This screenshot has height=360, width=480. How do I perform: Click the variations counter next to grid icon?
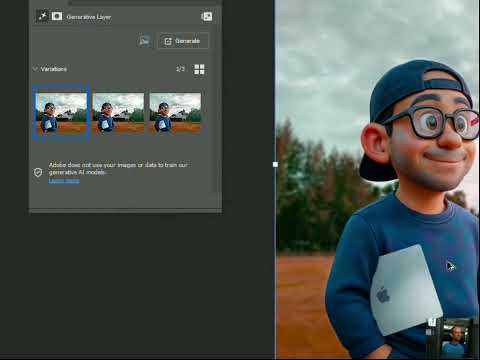pos(180,69)
